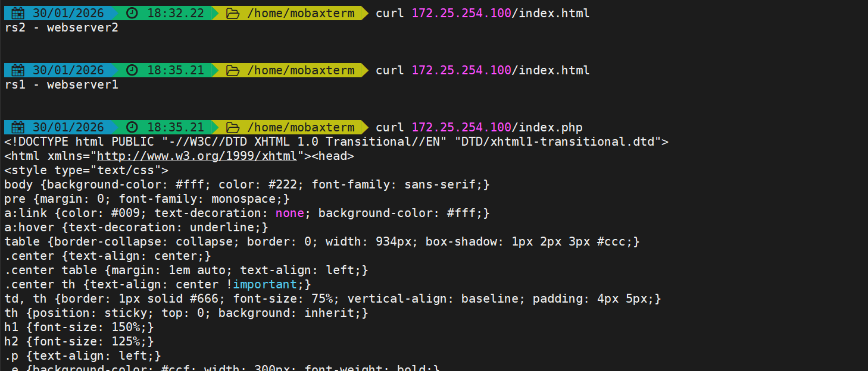The image size is (868, 371).
Task: Click the calendar icon in the 18:32.22 prompt
Action: click(18, 13)
